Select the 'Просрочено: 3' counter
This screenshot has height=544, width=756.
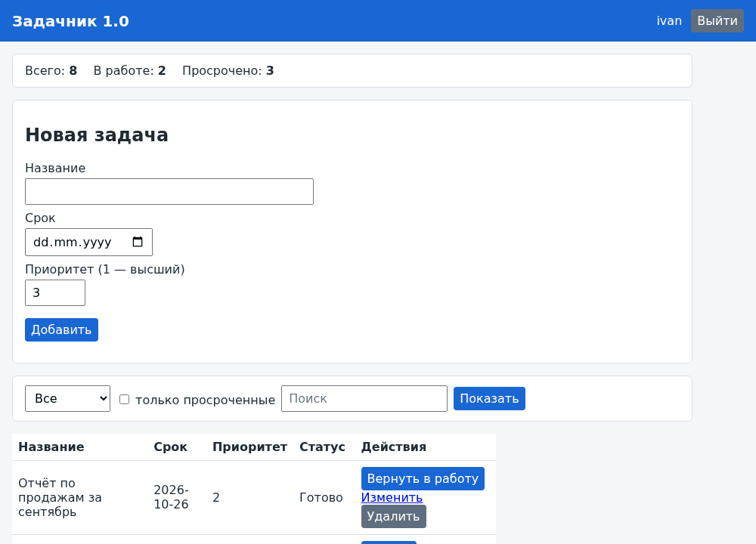(x=228, y=71)
